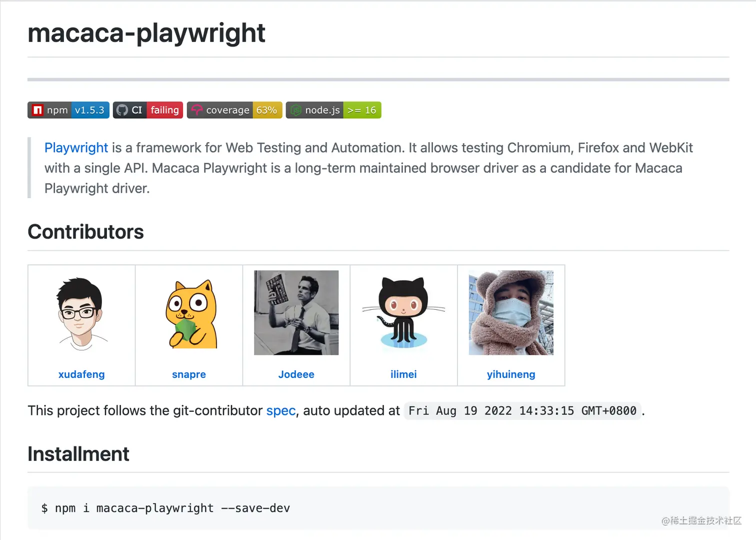This screenshot has height=540, width=756.
Task: Click the ilimei Octocat avatar
Action: click(x=403, y=313)
